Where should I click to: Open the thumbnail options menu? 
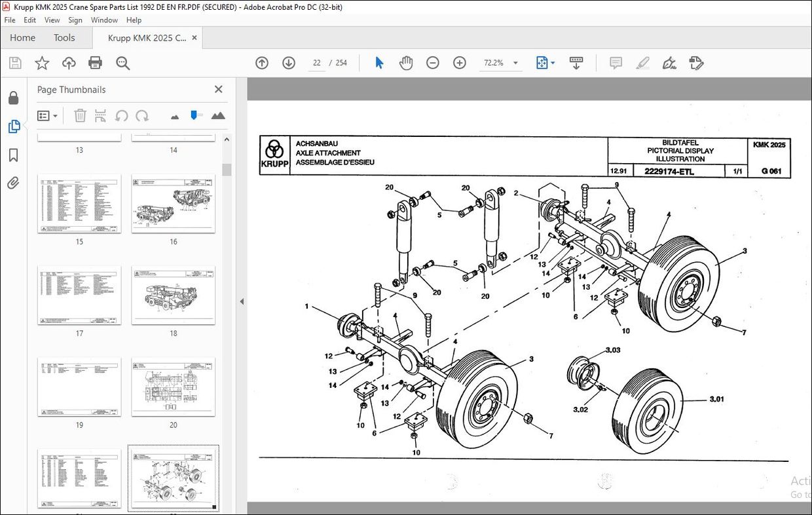tap(46, 115)
